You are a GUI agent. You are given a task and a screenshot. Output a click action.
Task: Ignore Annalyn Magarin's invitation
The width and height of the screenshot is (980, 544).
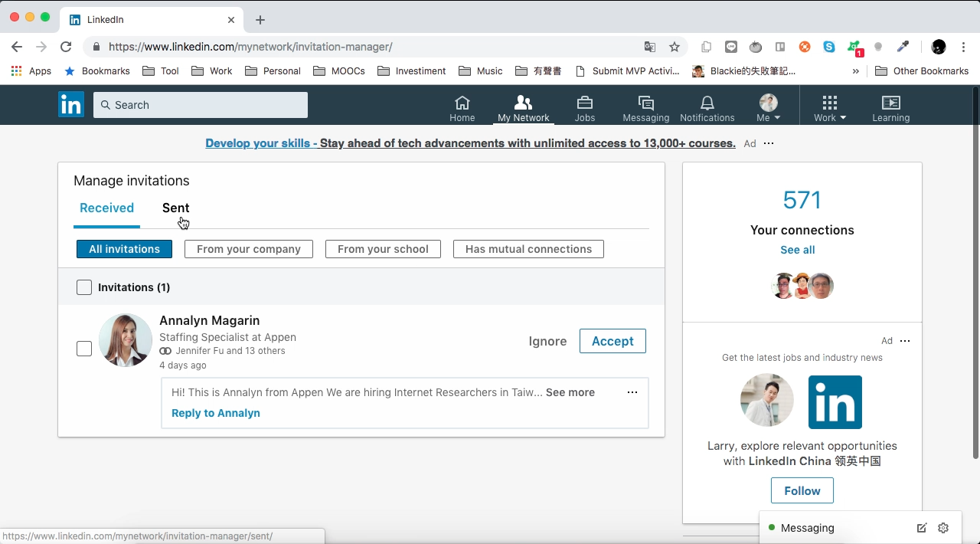click(x=547, y=341)
